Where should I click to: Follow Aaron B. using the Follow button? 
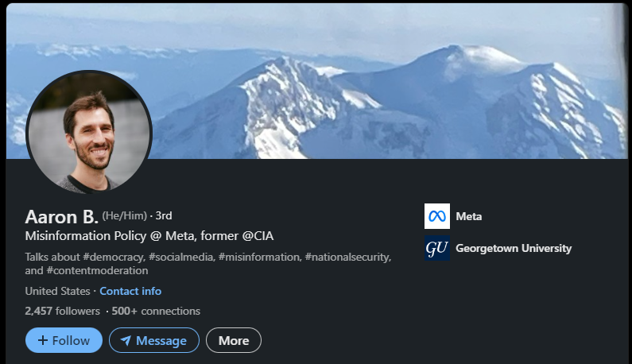click(64, 340)
